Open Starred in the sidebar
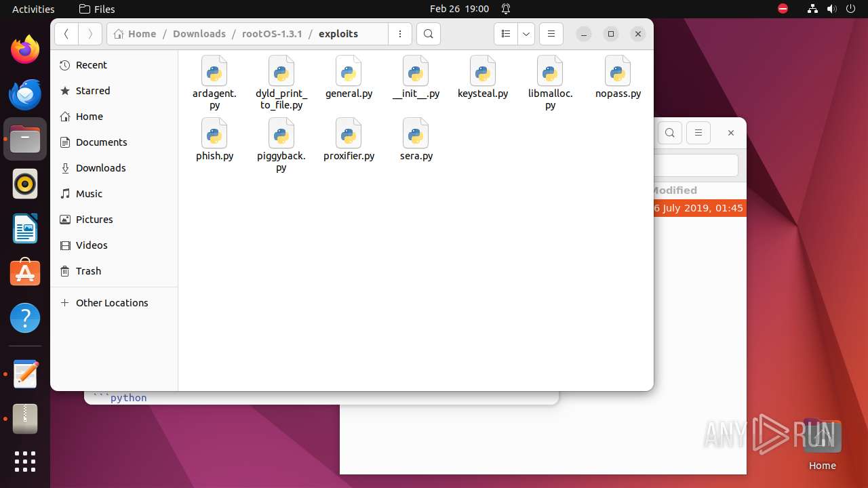Image resolution: width=868 pixels, height=488 pixels. coord(114,91)
